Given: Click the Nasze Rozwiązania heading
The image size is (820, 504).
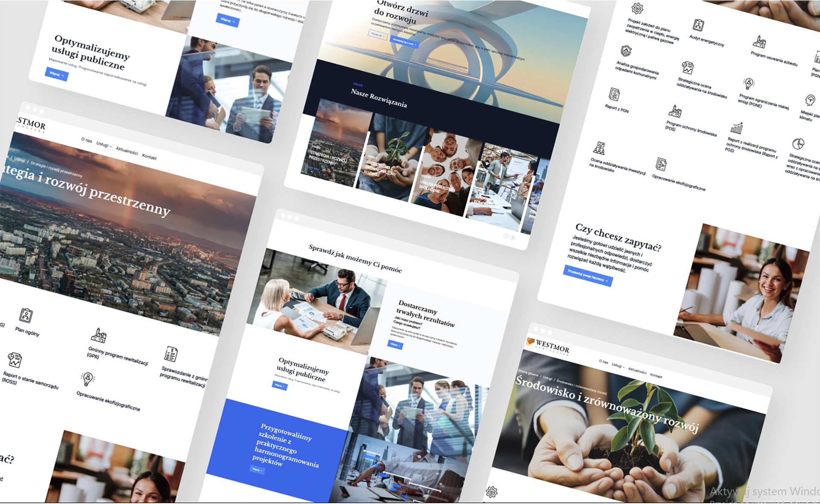Looking at the screenshot, I should (x=378, y=97).
